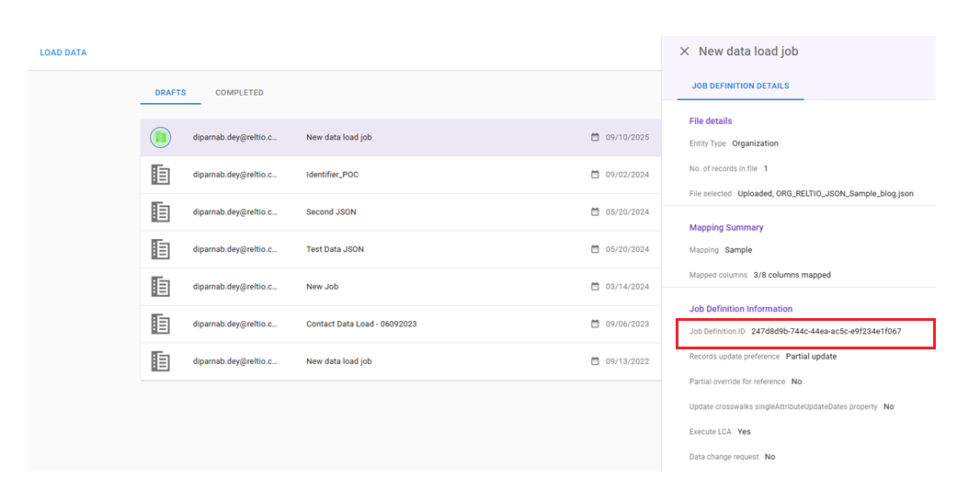Click the document icon for New Job

(x=161, y=287)
